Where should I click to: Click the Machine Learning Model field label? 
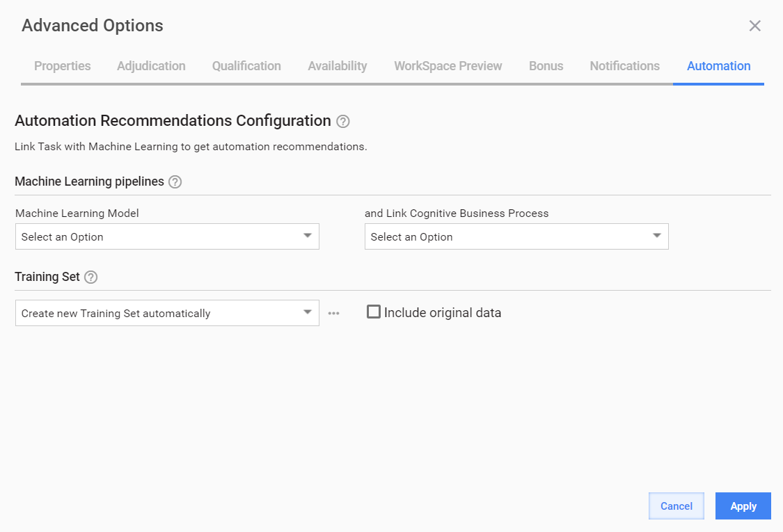pyautogui.click(x=77, y=213)
